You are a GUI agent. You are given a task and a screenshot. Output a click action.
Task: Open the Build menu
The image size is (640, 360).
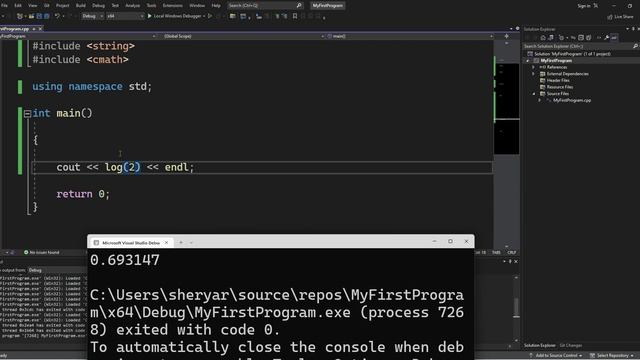pos(81,6)
